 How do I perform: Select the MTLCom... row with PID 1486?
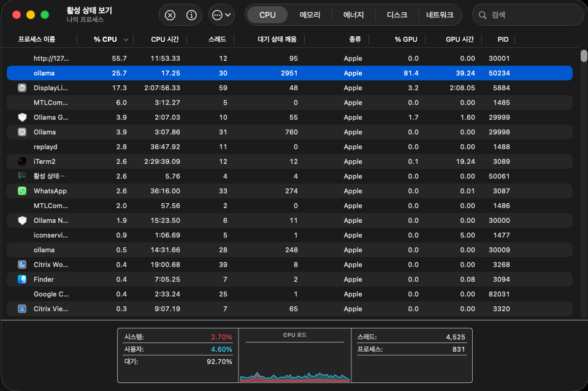289,206
